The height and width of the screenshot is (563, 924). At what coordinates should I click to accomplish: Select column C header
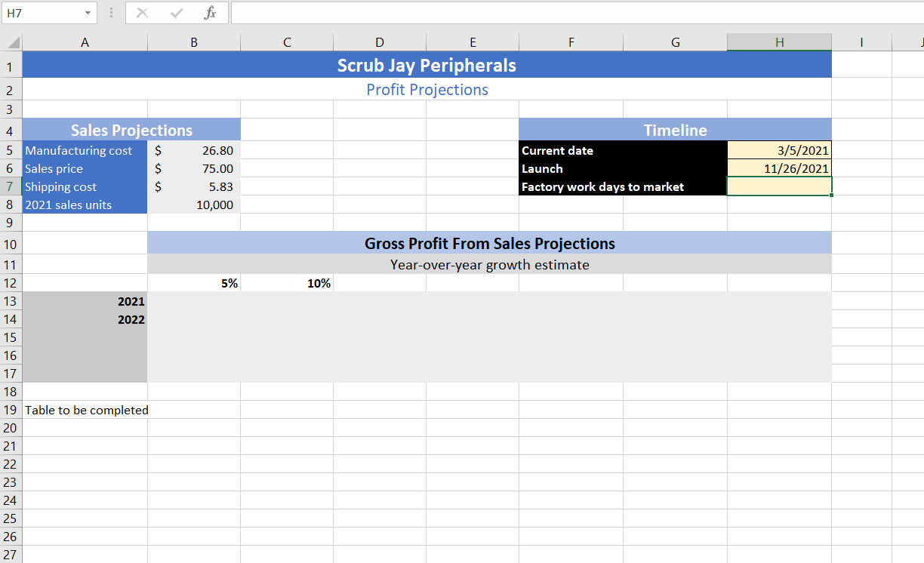[x=287, y=43]
